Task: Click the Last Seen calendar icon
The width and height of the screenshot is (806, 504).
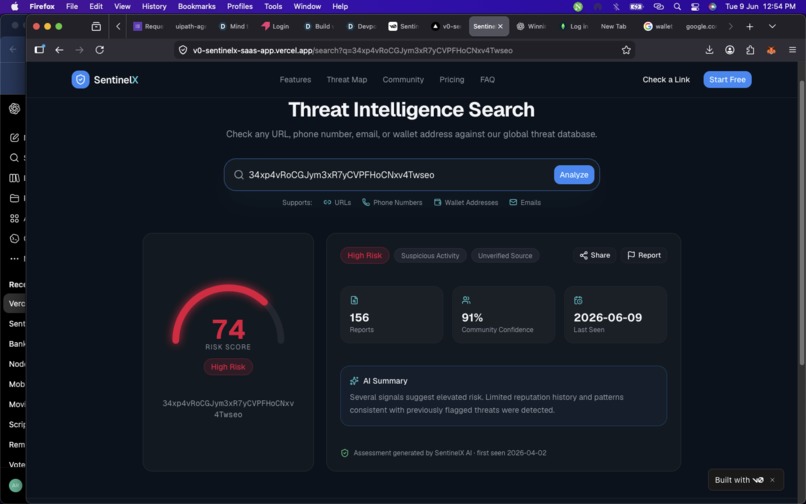Action: [578, 300]
